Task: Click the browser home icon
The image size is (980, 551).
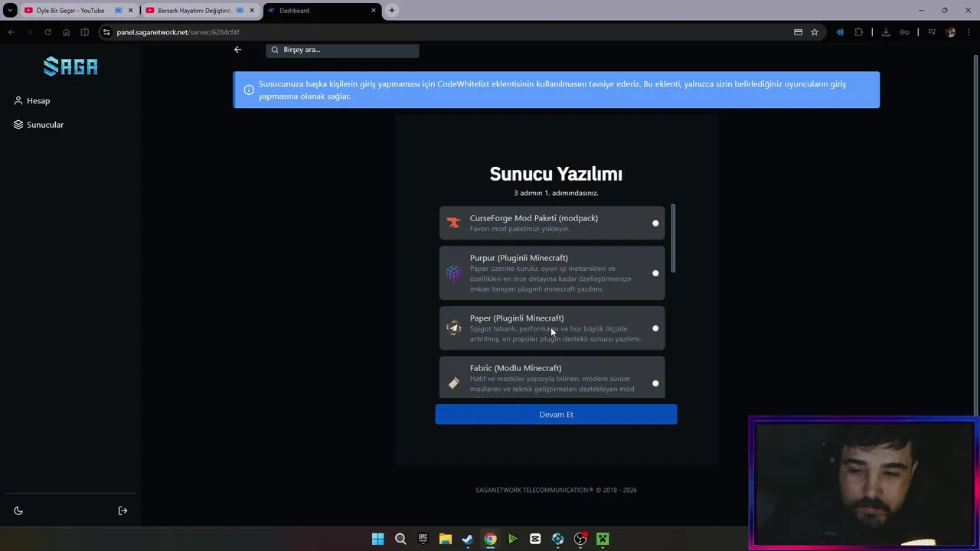Action: coord(66,32)
